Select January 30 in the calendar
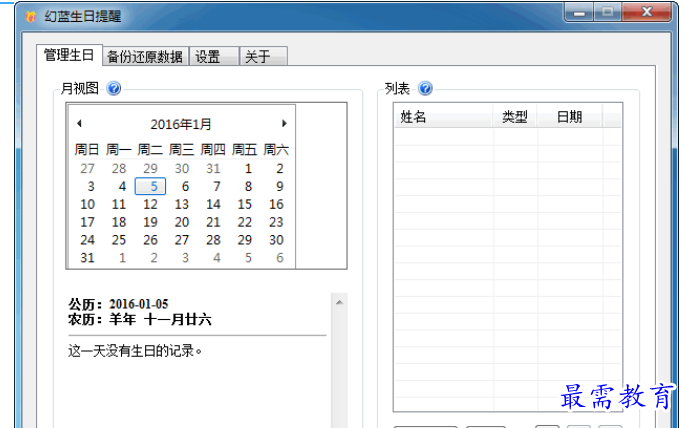This screenshot has height=428, width=682. [x=276, y=240]
